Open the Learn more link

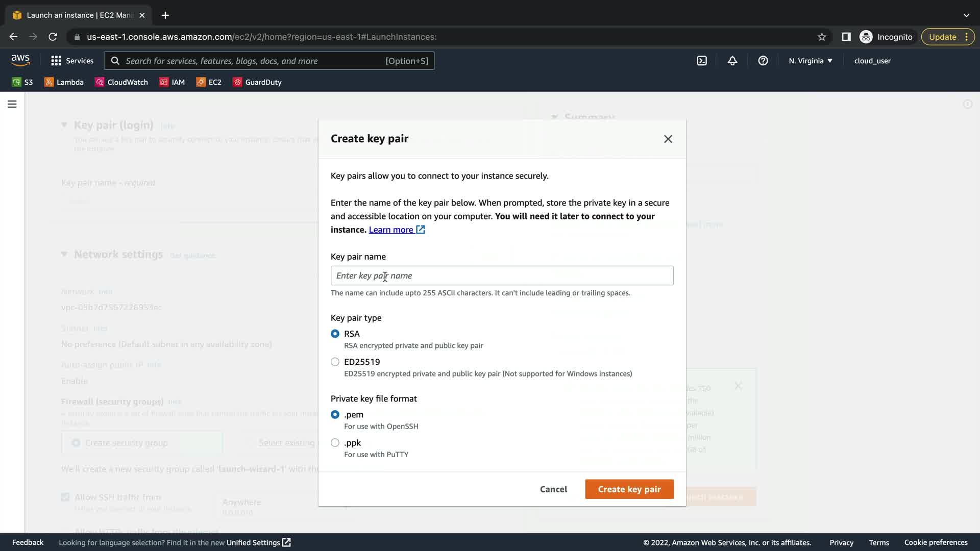pos(391,230)
